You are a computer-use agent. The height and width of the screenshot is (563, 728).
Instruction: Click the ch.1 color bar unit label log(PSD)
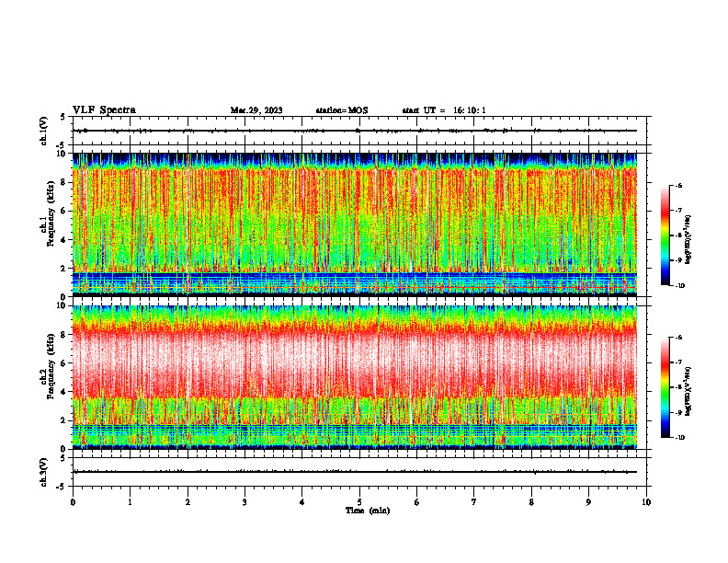(x=688, y=240)
